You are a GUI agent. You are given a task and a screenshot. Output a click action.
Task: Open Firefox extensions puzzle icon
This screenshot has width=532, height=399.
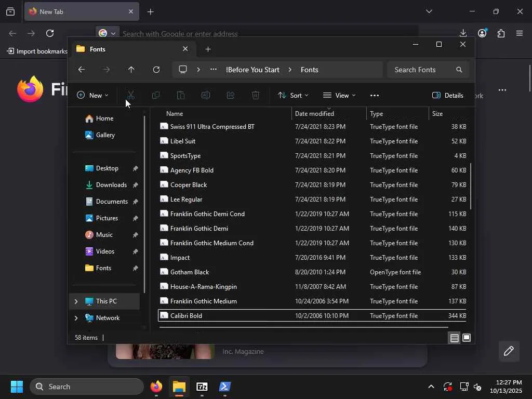(x=501, y=33)
